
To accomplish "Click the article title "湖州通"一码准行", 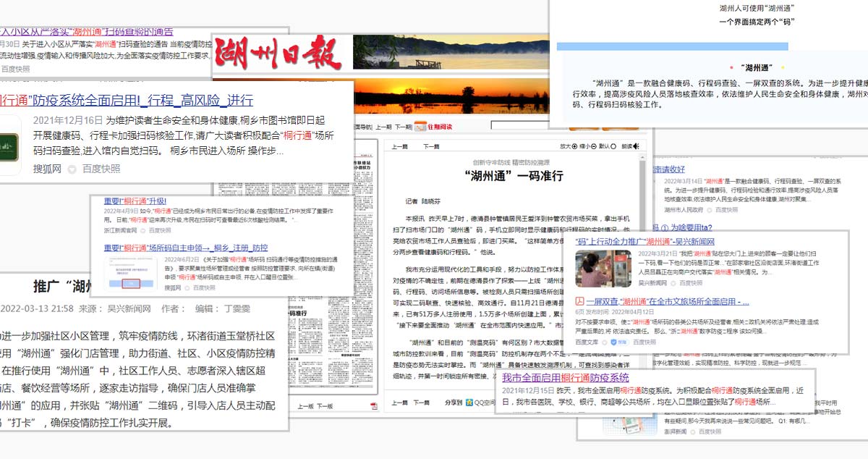I will [x=514, y=176].
